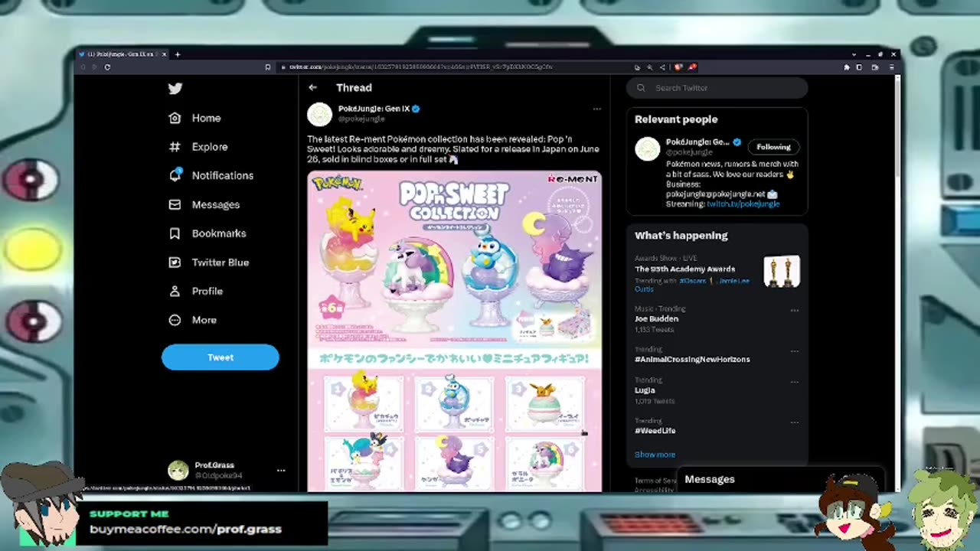Click the Notifications bell icon
The height and width of the screenshot is (551, 980).
pyautogui.click(x=175, y=175)
